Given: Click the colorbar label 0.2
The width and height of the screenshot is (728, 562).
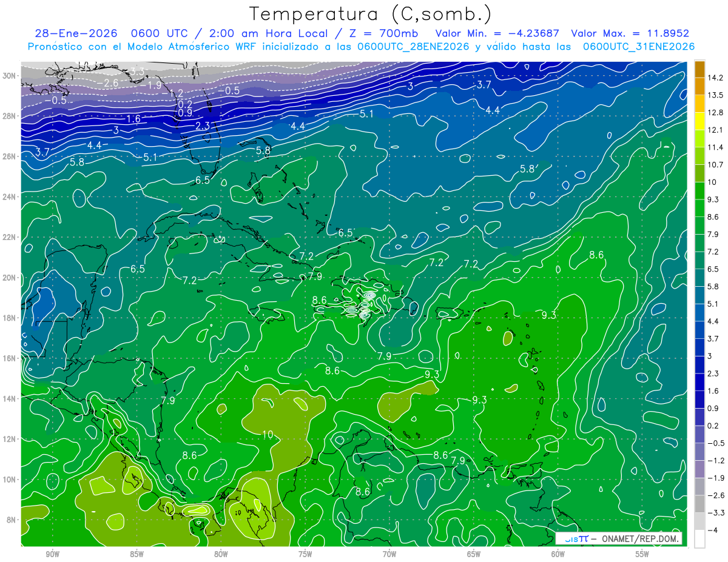Looking at the screenshot, I should 713,426.
